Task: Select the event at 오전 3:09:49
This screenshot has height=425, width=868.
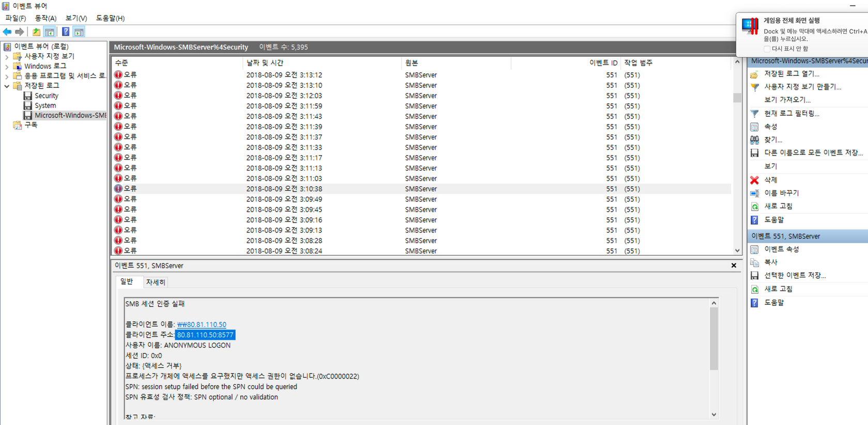Action: (x=421, y=199)
